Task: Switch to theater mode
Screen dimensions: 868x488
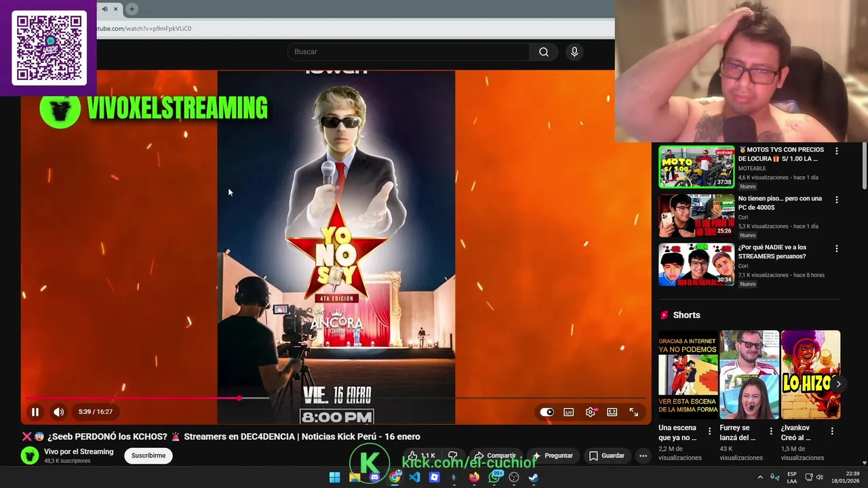Action: click(612, 412)
